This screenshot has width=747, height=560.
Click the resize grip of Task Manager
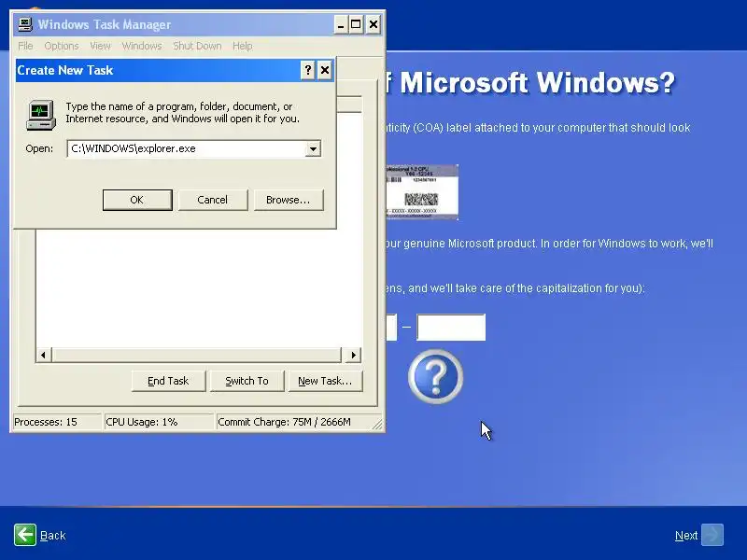[x=377, y=424]
